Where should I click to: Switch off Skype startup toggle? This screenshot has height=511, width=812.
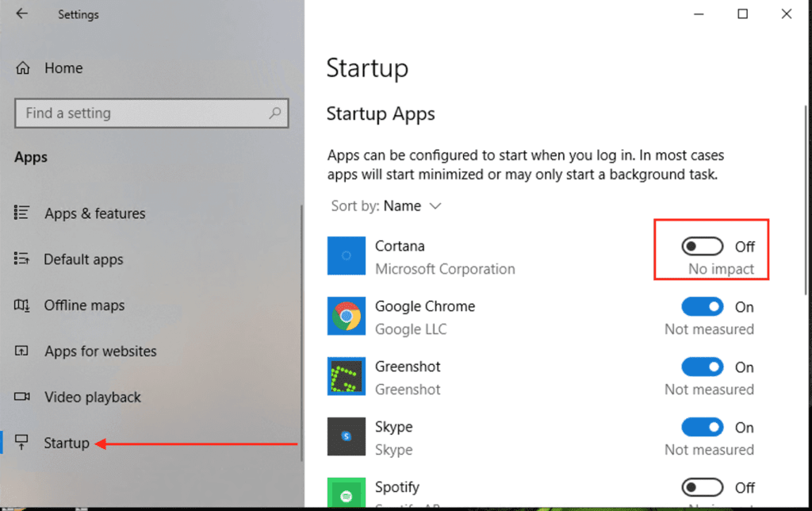[x=702, y=428]
